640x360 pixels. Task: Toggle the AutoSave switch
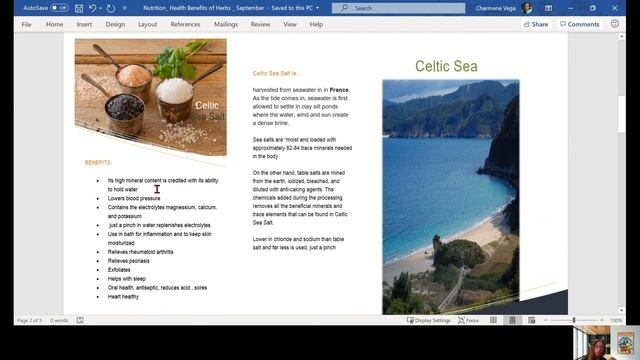point(59,8)
